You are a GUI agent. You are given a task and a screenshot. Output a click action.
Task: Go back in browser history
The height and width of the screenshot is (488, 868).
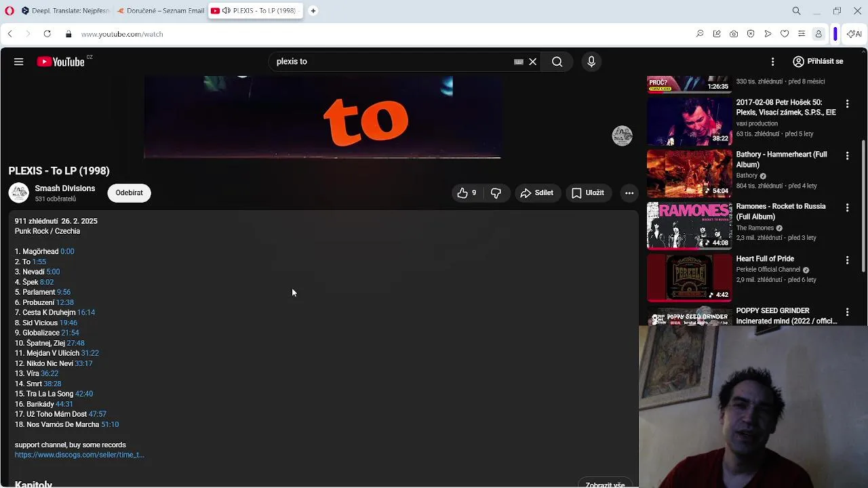pos(9,34)
